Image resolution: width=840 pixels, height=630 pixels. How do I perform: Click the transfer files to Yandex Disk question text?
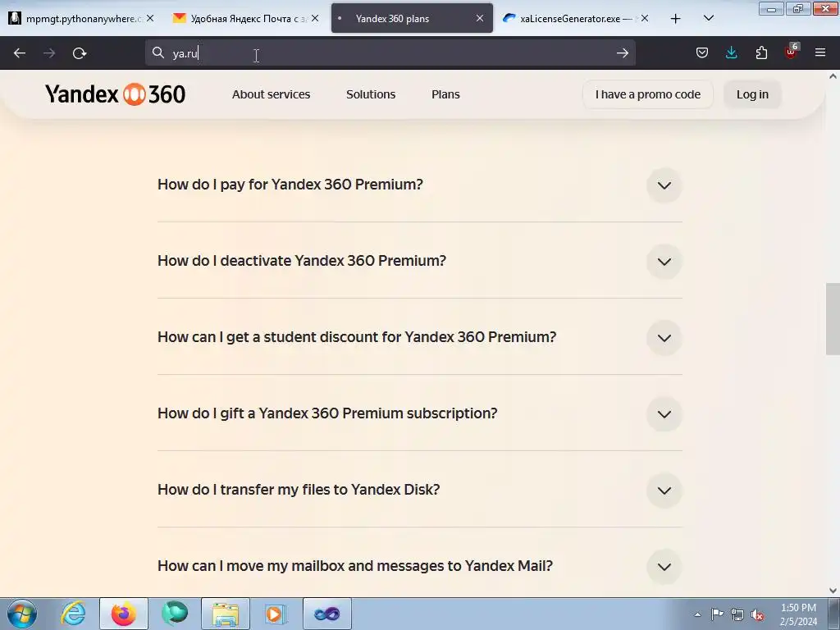tap(299, 490)
